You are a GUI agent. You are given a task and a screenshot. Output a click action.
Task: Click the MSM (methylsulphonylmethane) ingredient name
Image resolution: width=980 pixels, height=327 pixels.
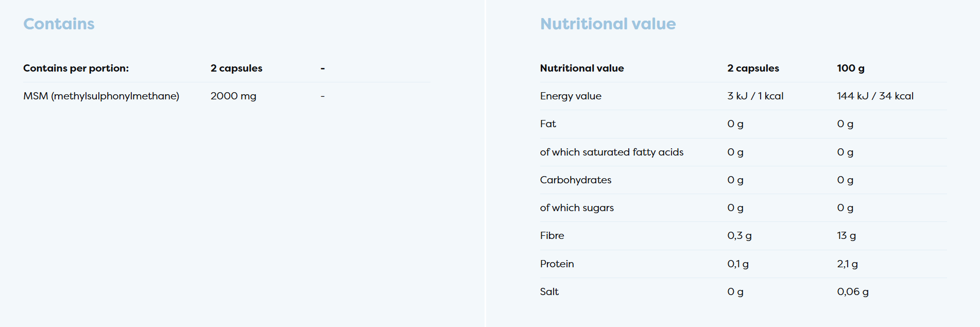click(x=101, y=96)
